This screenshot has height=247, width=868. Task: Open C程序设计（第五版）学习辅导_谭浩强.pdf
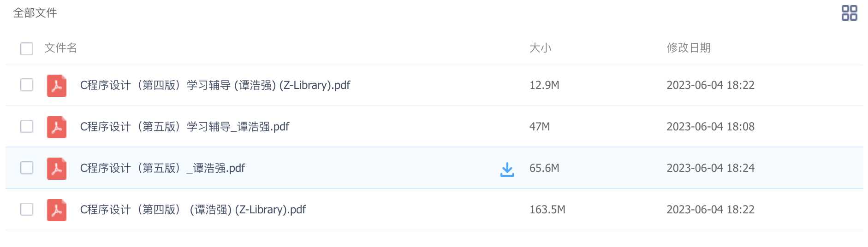[x=184, y=127]
